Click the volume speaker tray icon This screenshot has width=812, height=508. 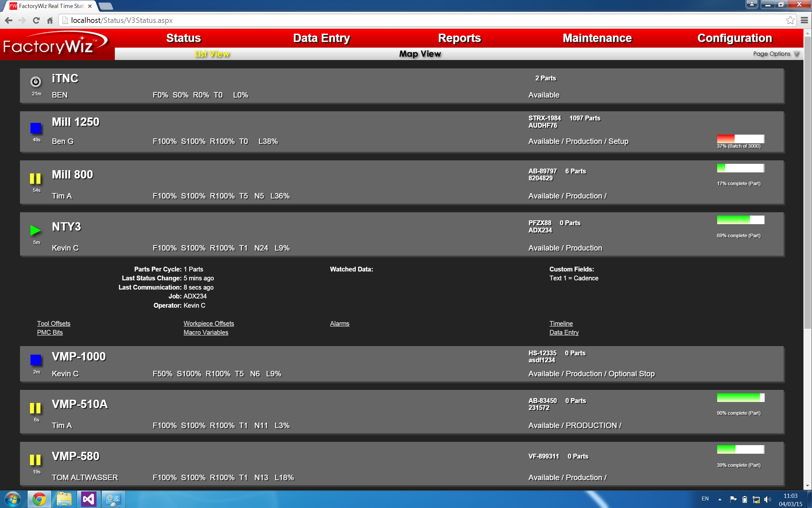767,500
